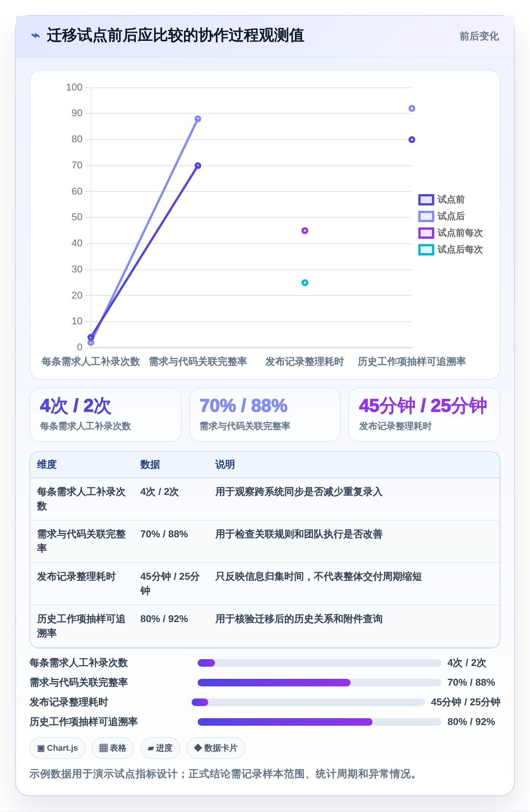Image resolution: width=530 pixels, height=812 pixels.
Task: Toggle the 试点前每次 legend swatch
Action: (x=426, y=233)
